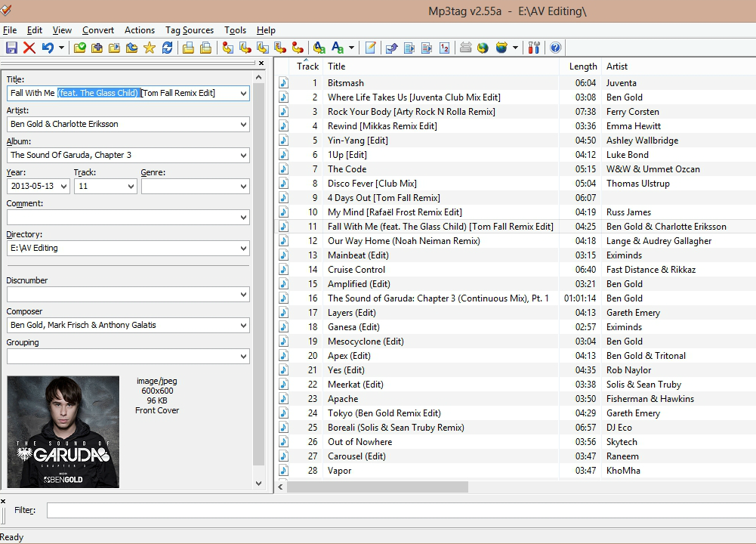The height and width of the screenshot is (544, 756).
Task: Click first document-with-arrow toolbar icon
Action: [x=409, y=48]
